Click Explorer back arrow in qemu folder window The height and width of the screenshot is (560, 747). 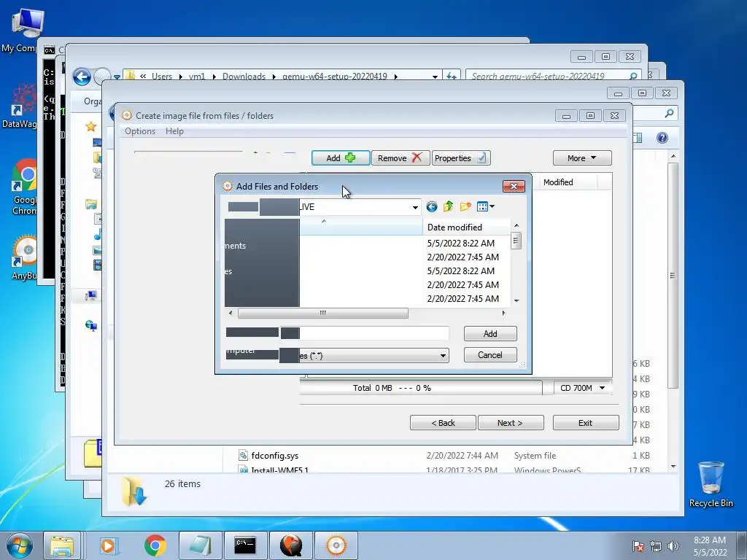pos(82,77)
